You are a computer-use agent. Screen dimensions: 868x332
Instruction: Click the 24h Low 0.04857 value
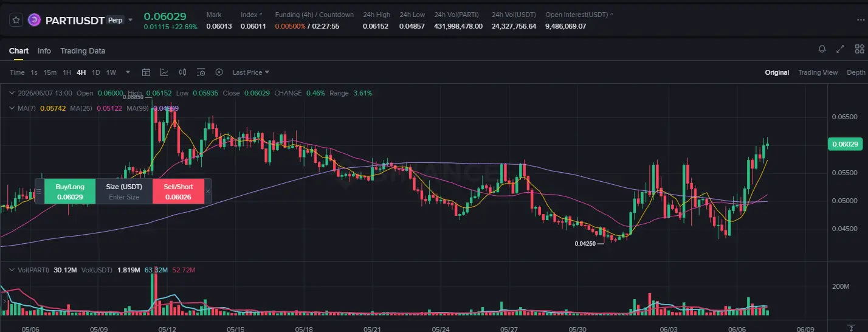412,26
